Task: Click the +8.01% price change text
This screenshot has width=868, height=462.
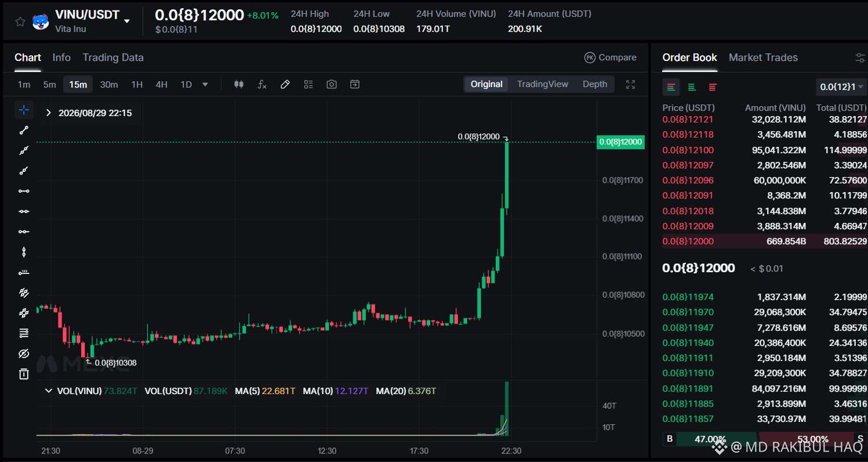Action: pos(263,16)
